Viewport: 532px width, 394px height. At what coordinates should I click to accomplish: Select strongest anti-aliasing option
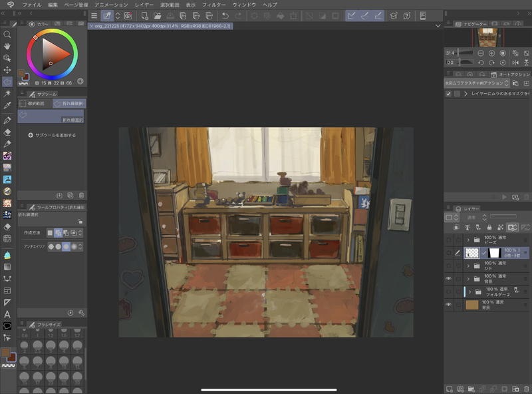(74, 247)
